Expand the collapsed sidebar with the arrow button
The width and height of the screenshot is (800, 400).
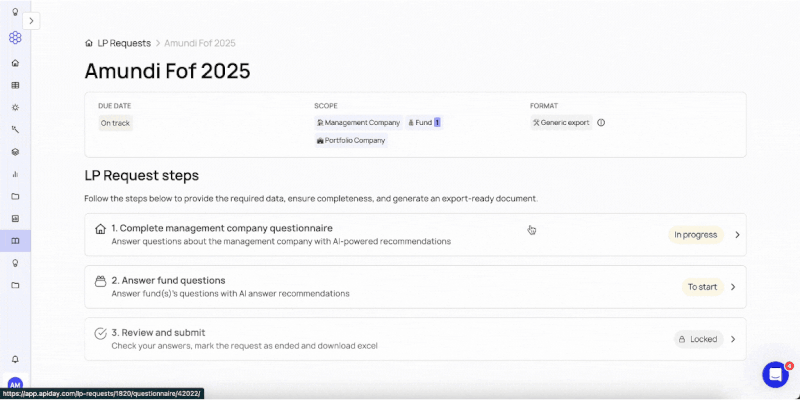point(31,21)
